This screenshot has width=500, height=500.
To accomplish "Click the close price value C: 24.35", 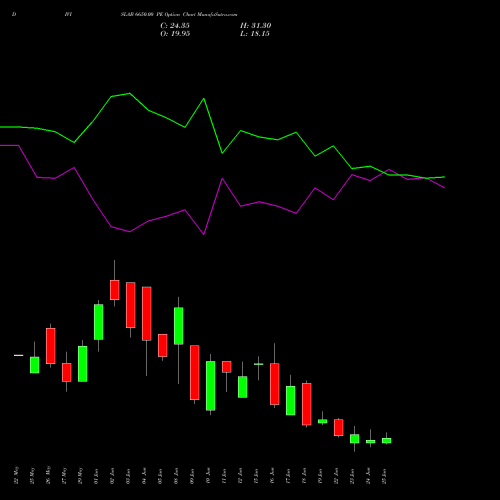I will click(175, 26).
